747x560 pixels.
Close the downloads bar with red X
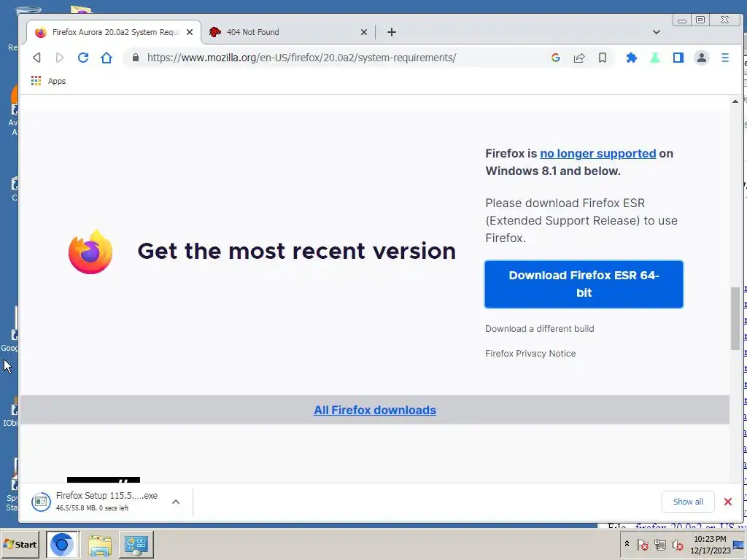click(728, 502)
